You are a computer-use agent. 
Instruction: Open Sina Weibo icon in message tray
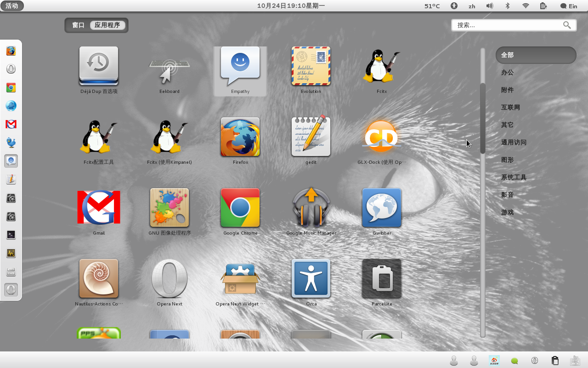(494, 361)
